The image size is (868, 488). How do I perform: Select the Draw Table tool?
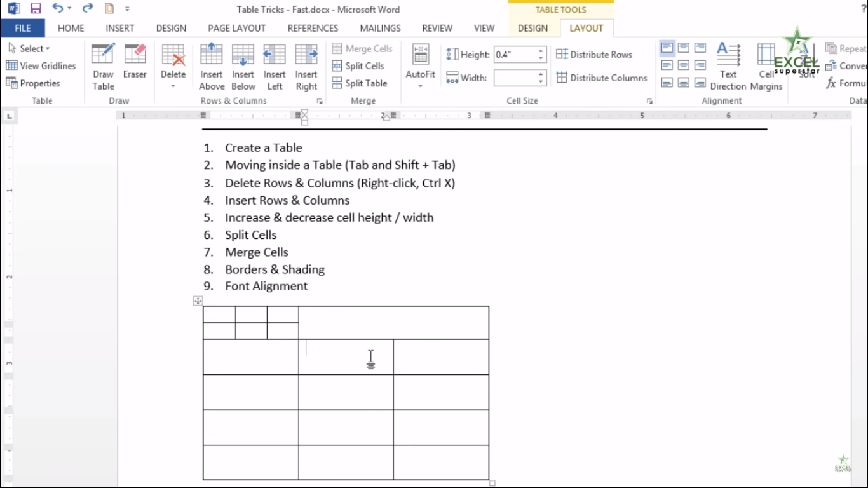103,67
